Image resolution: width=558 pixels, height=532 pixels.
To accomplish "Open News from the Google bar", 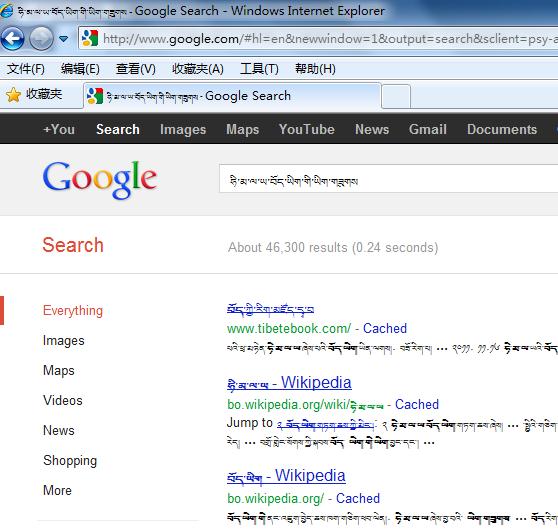I will point(372,129).
